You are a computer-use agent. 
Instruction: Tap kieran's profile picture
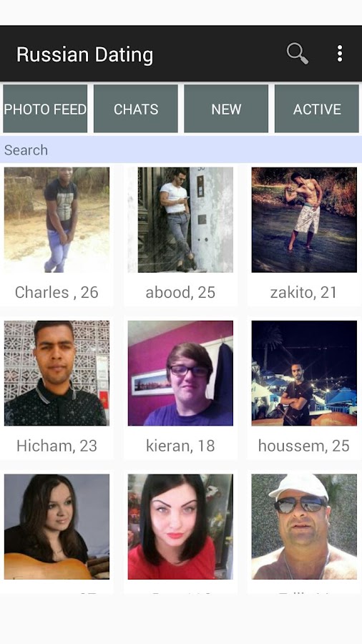(x=180, y=373)
